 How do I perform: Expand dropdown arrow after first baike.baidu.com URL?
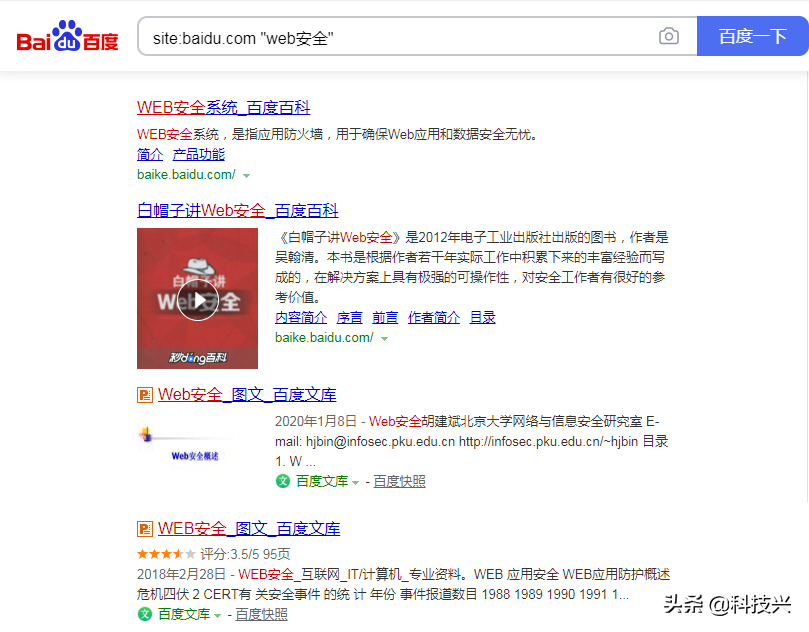click(x=247, y=176)
